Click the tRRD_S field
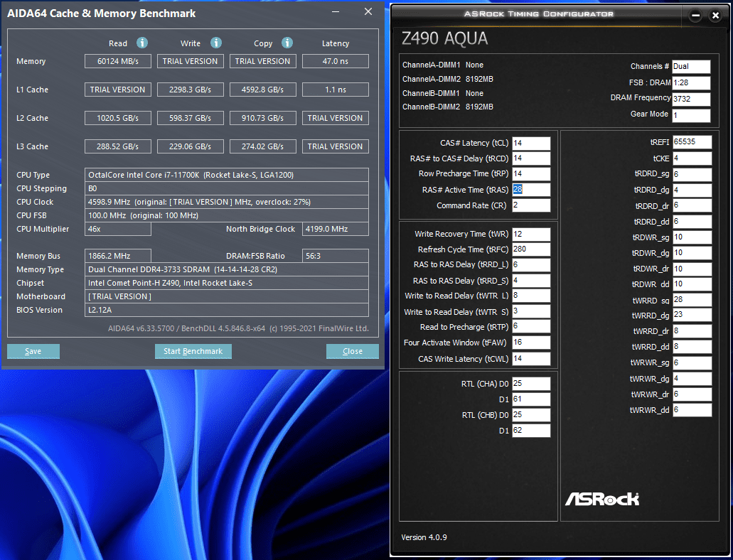This screenshot has height=560, width=733. (531, 281)
